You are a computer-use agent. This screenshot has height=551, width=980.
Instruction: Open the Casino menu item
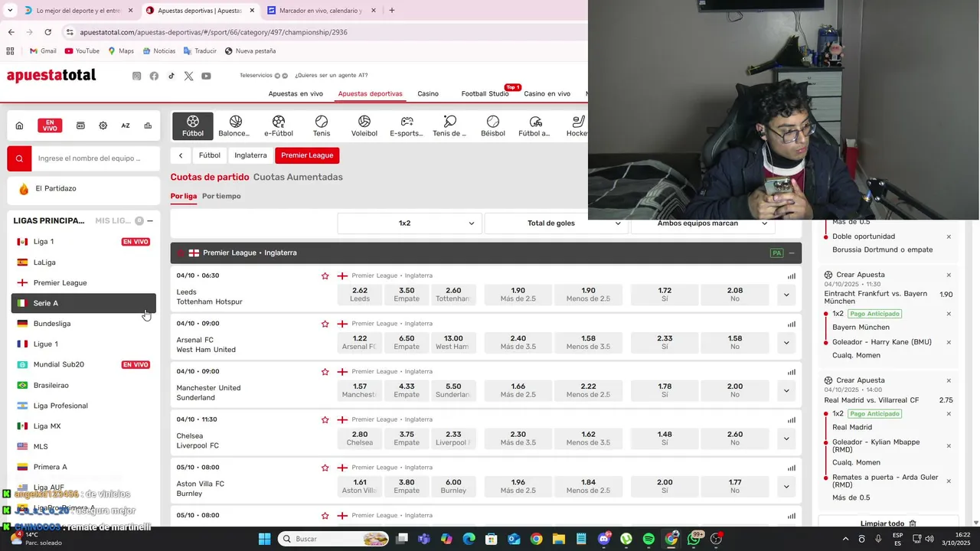pyautogui.click(x=428, y=93)
